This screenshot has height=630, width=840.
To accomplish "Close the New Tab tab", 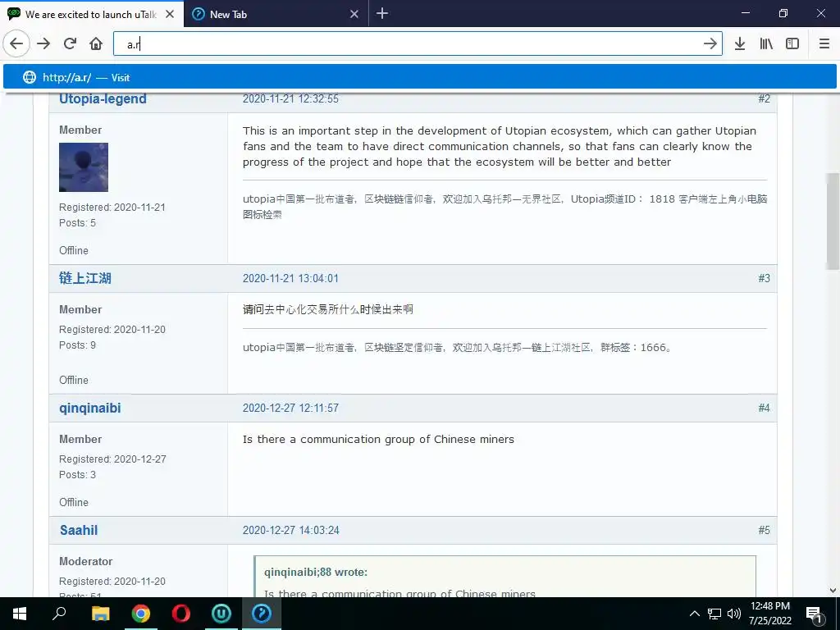I will click(x=354, y=14).
